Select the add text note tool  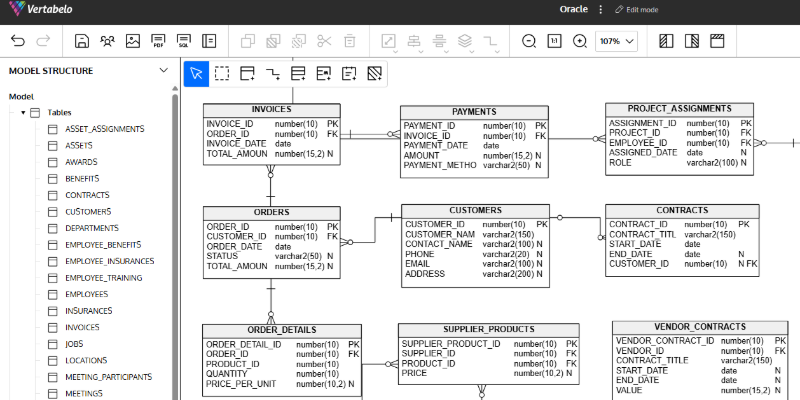click(x=349, y=74)
